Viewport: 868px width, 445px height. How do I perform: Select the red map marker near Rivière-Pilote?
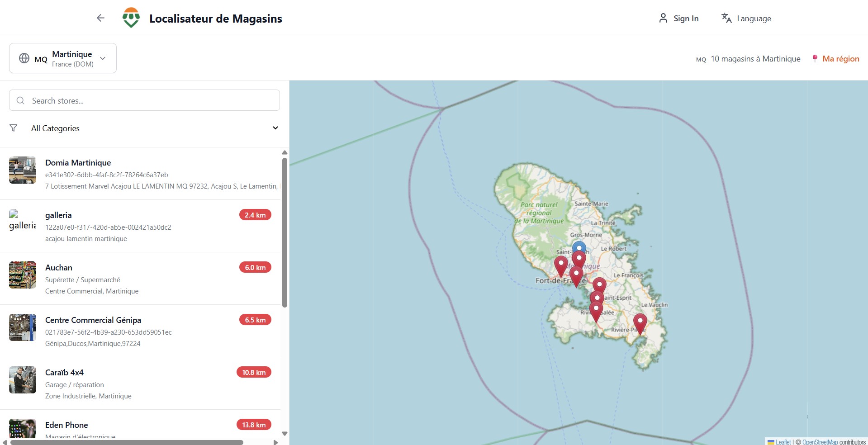coord(640,324)
